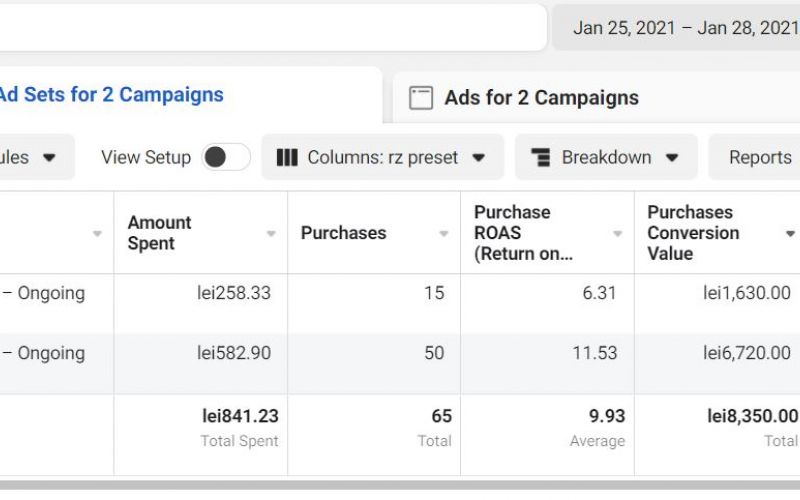Open the Breakdown dropdown caret
This screenshot has height=500, width=800.
pyautogui.click(x=672, y=158)
